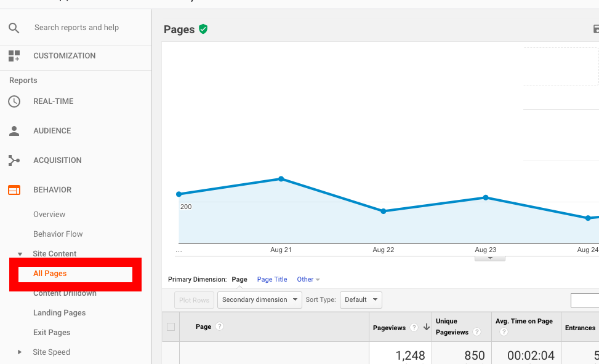Switch primary dimension to Page Title
Screen dimensions: 599x364
[272, 280]
